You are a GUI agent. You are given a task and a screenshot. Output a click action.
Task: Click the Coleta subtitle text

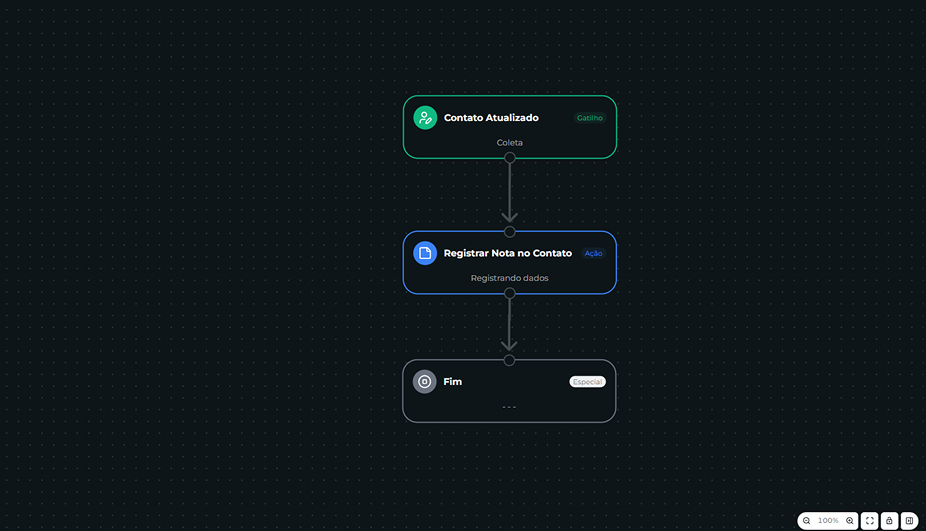(509, 142)
